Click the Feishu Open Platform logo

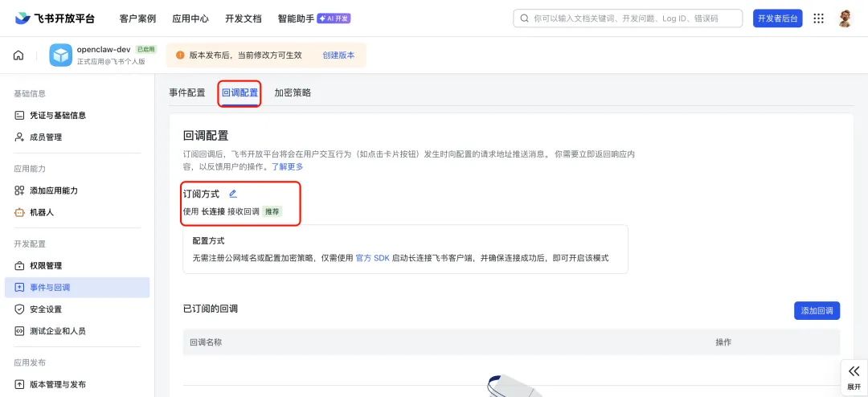point(55,18)
